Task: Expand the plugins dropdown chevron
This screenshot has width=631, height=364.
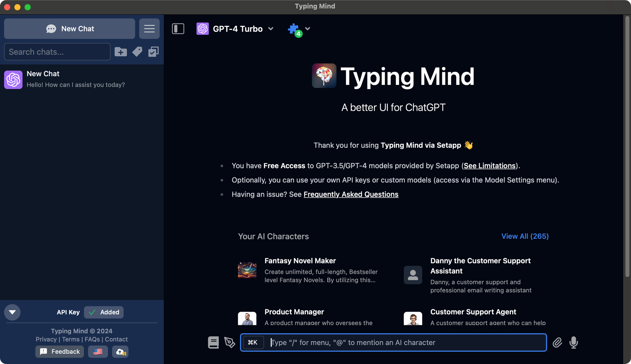Action: [x=307, y=29]
